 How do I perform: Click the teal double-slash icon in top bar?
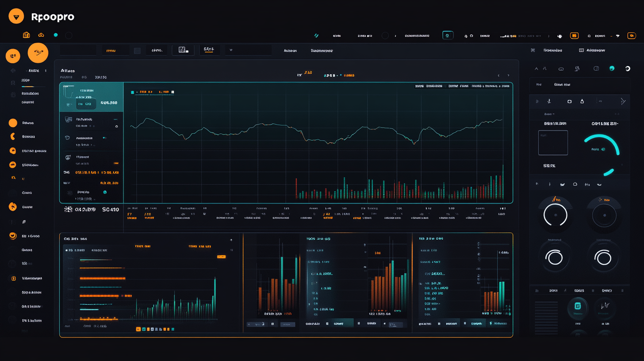tap(316, 35)
